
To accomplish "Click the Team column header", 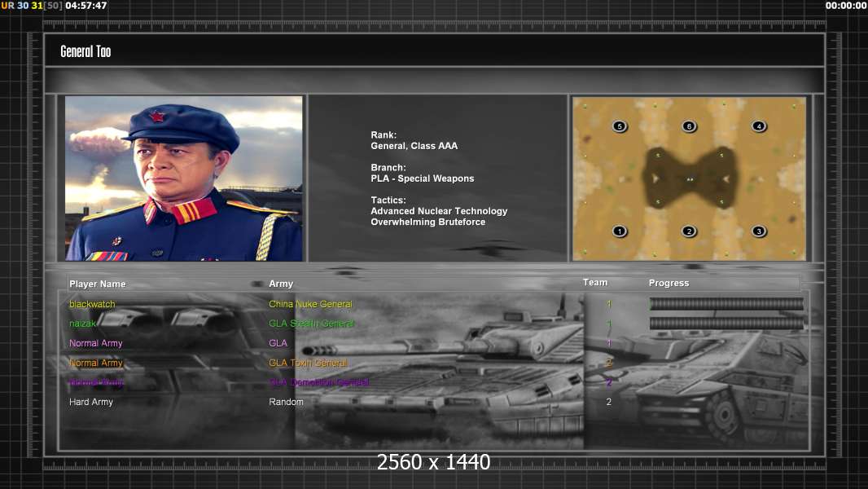I will (595, 282).
